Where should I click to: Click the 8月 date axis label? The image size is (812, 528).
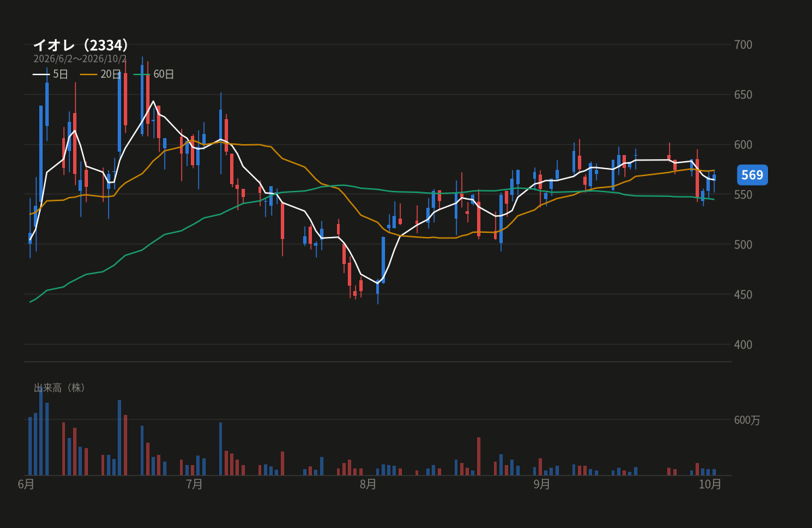368,484
